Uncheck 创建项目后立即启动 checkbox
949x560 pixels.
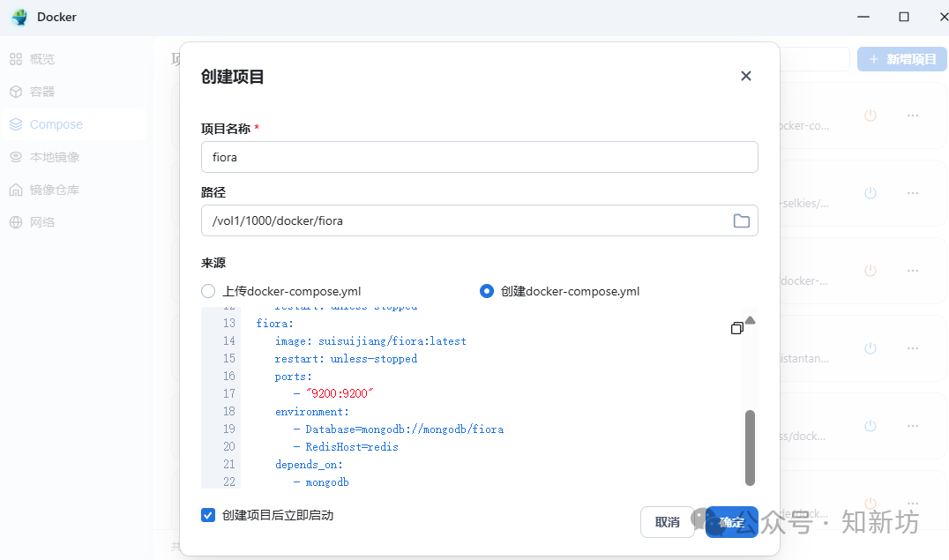pos(207,515)
